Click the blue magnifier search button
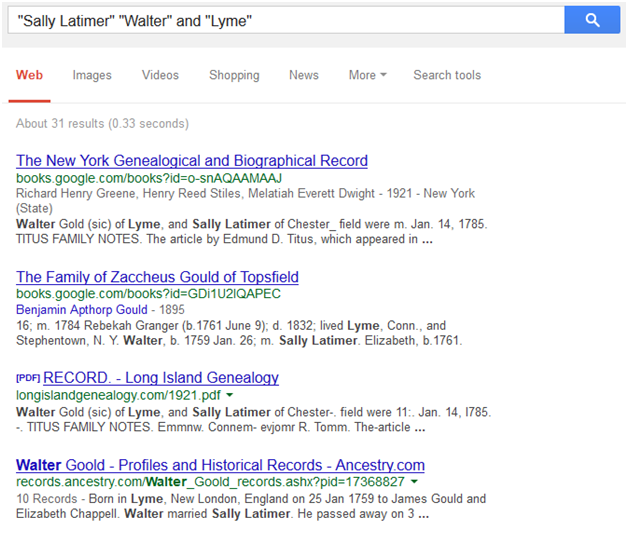The image size is (628, 545). pos(592,20)
